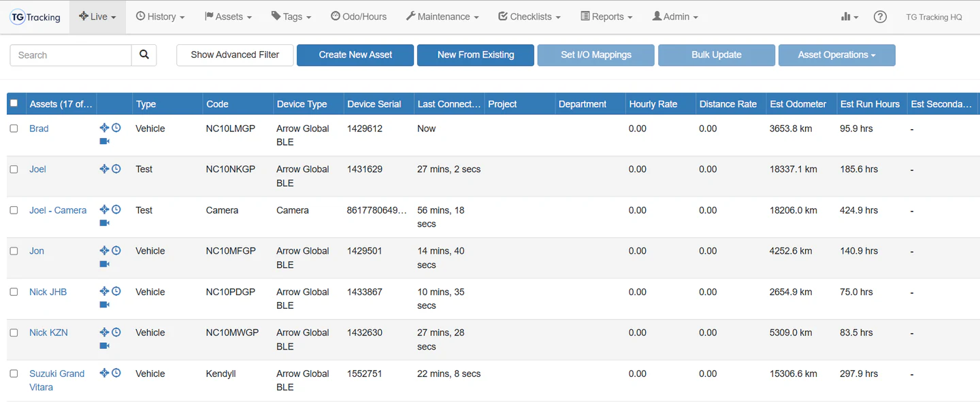This screenshot has height=402, width=980.
Task: Select the Nick JHB checkbox
Action: pos(14,292)
